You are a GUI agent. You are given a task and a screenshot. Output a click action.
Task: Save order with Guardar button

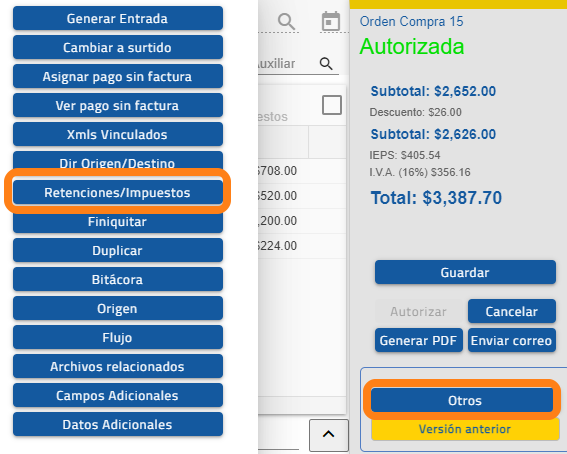(x=465, y=272)
